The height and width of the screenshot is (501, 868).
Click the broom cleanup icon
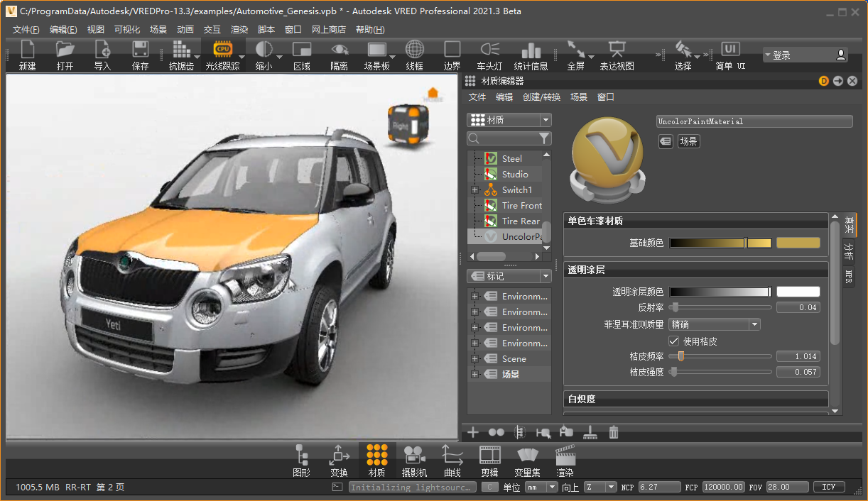coord(590,431)
